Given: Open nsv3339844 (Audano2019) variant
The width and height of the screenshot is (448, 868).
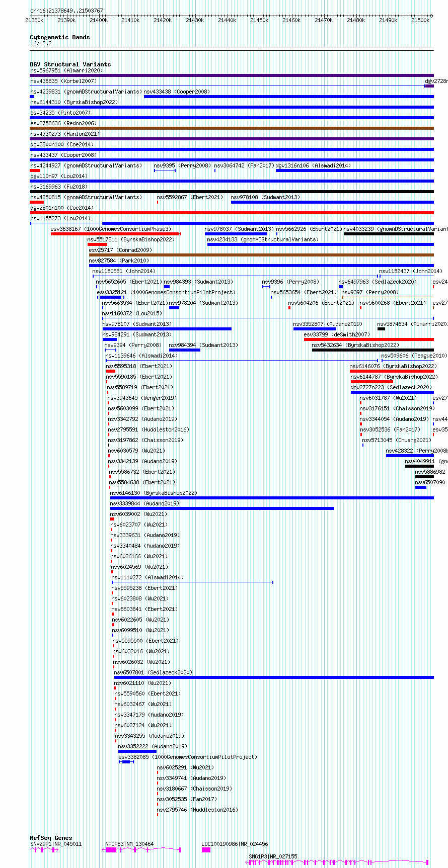Looking at the screenshot, I should click(144, 503).
